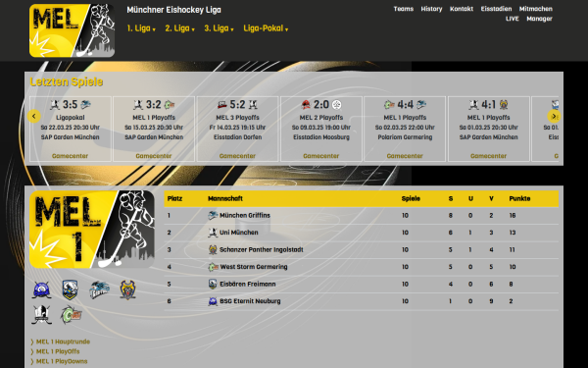Open the Manager link in header
Image resolution: width=588 pixels, height=368 pixels.
(x=539, y=19)
